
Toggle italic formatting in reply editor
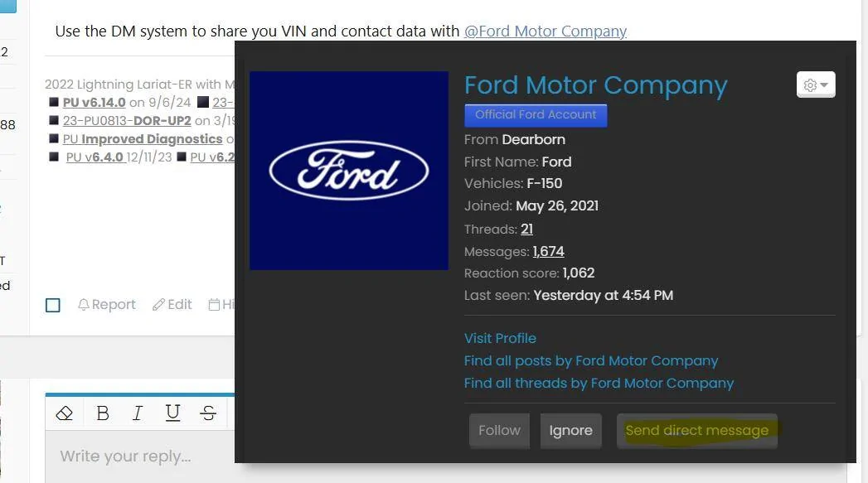pos(138,413)
